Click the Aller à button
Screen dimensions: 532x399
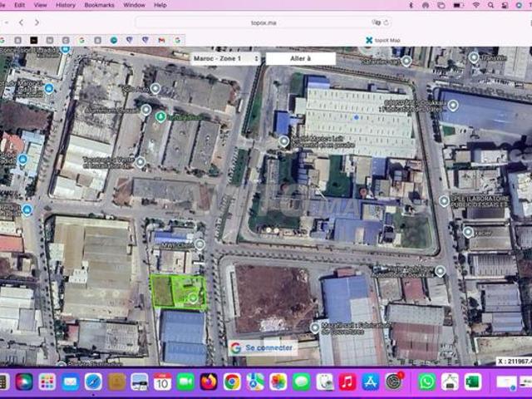coord(301,59)
